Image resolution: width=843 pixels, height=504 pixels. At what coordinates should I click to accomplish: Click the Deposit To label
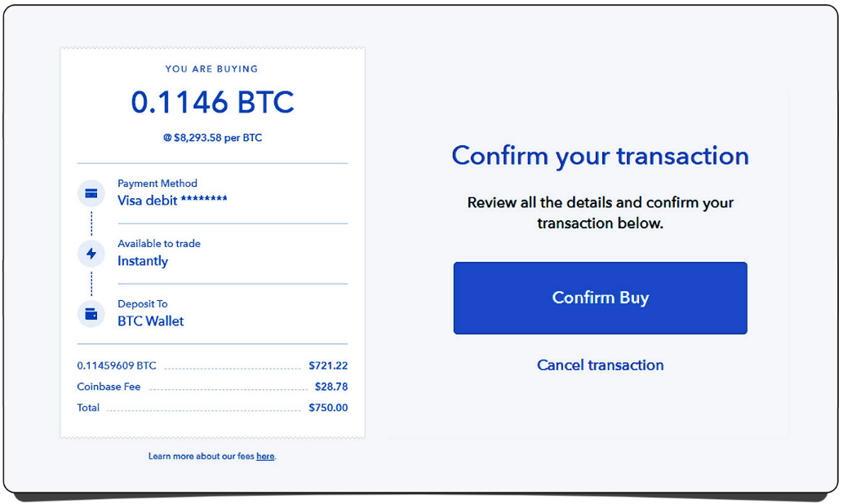[x=143, y=304]
